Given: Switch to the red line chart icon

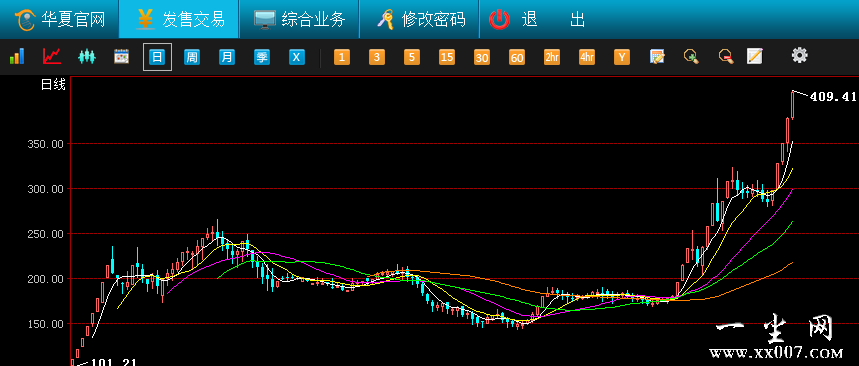Looking at the screenshot, I should coord(52,56).
